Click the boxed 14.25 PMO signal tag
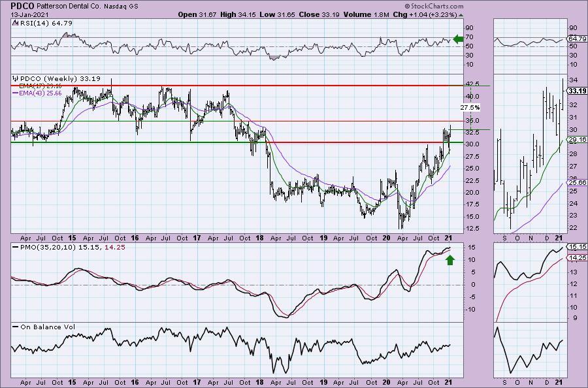588x388 pixels. pyautogui.click(x=578, y=258)
